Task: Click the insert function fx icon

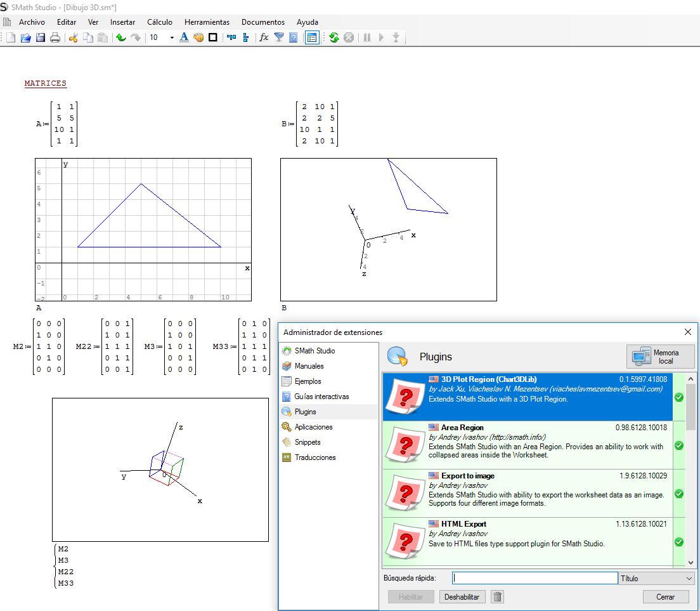Action: pos(264,37)
